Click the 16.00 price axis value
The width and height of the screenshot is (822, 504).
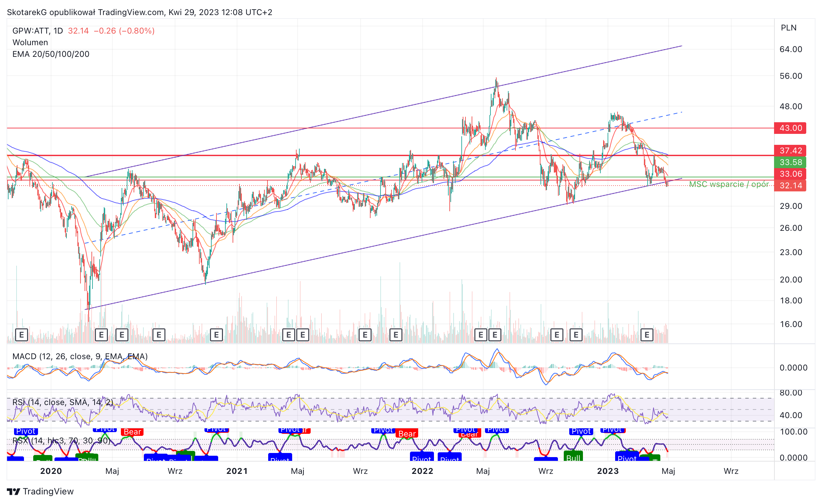(x=791, y=324)
